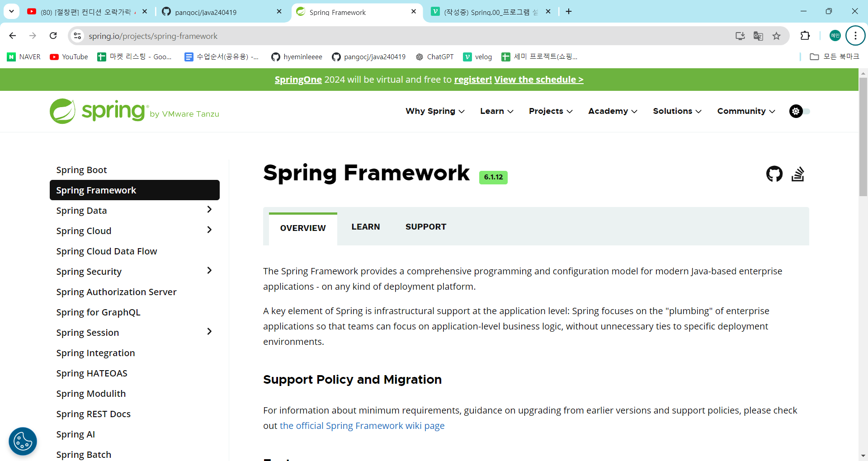Bookmark this tab with star icon

click(776, 36)
